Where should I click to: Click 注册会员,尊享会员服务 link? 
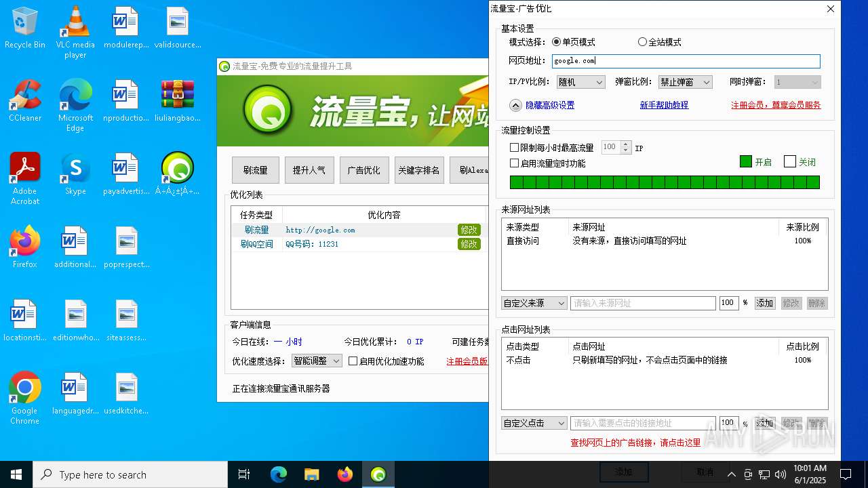click(x=776, y=105)
